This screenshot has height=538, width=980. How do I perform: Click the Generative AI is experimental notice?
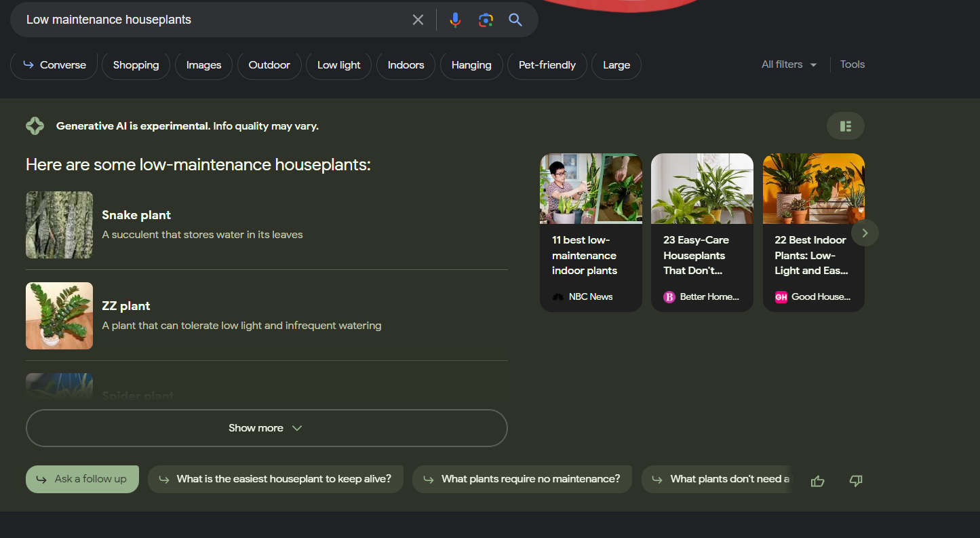[x=187, y=126]
